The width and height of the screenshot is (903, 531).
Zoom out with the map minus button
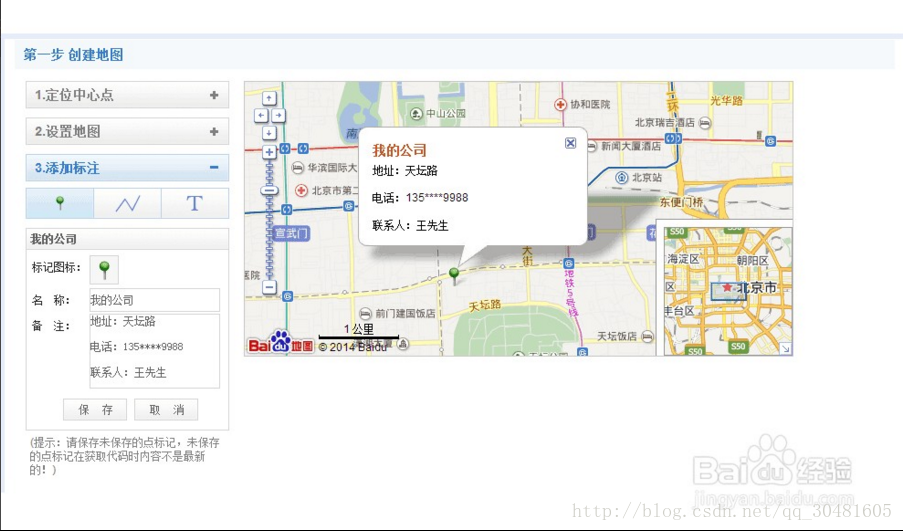tap(269, 287)
